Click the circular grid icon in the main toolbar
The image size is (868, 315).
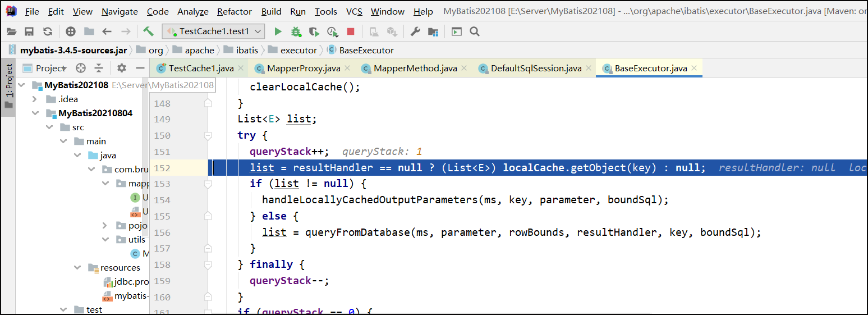tap(71, 31)
